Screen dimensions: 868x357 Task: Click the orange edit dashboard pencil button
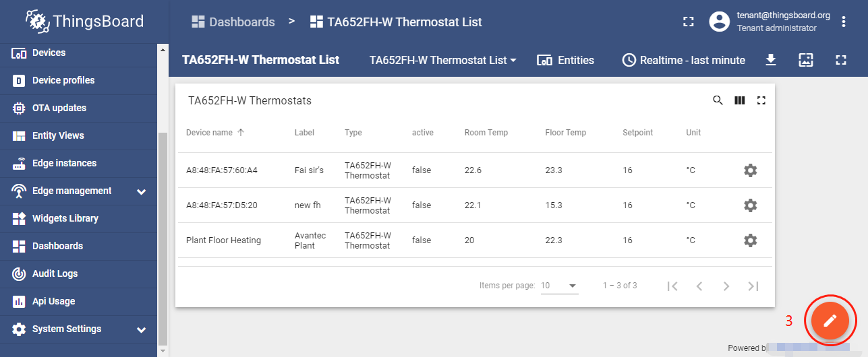pyautogui.click(x=830, y=321)
